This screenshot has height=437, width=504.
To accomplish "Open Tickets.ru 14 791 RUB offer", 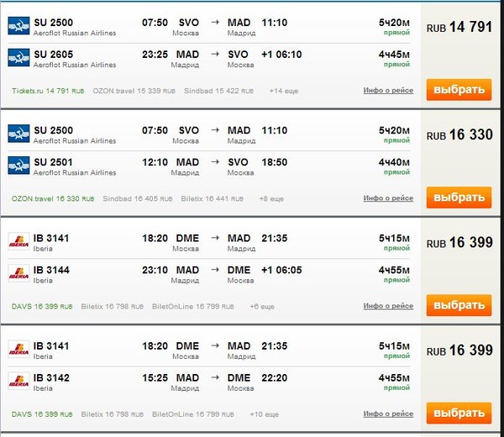I will point(49,91).
